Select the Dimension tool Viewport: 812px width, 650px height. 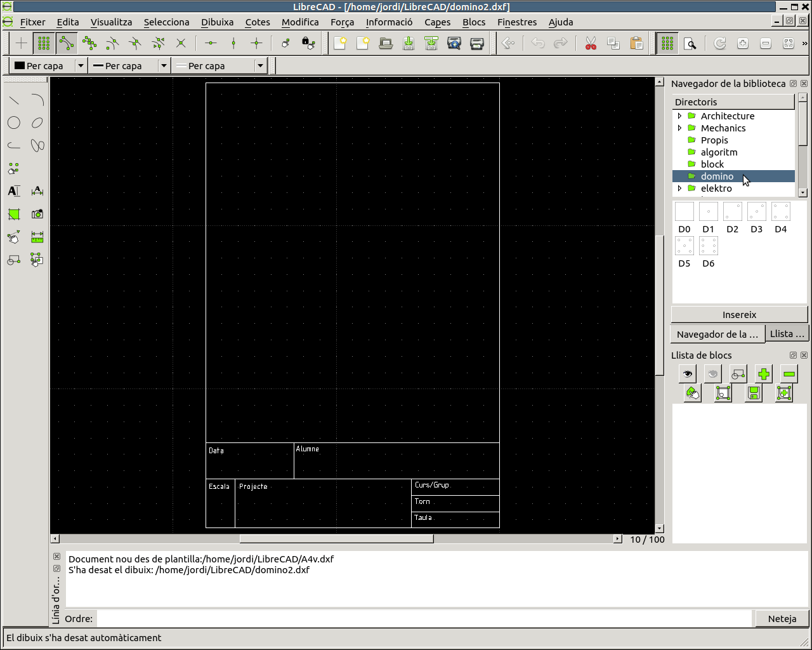[x=37, y=191]
